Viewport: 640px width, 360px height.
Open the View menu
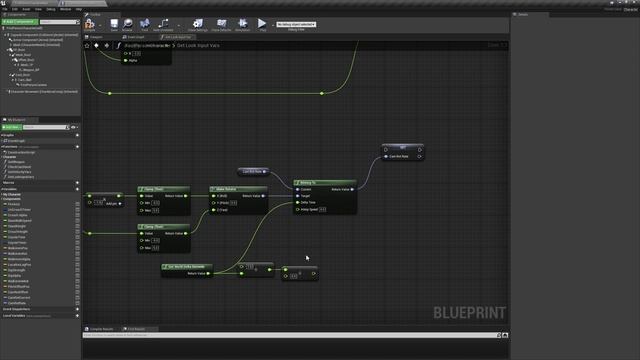click(38, 9)
